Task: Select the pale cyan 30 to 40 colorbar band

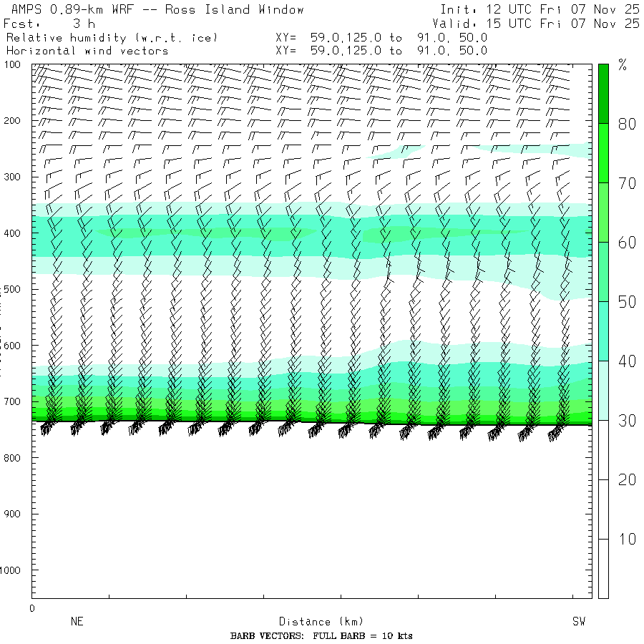Action: coord(603,390)
